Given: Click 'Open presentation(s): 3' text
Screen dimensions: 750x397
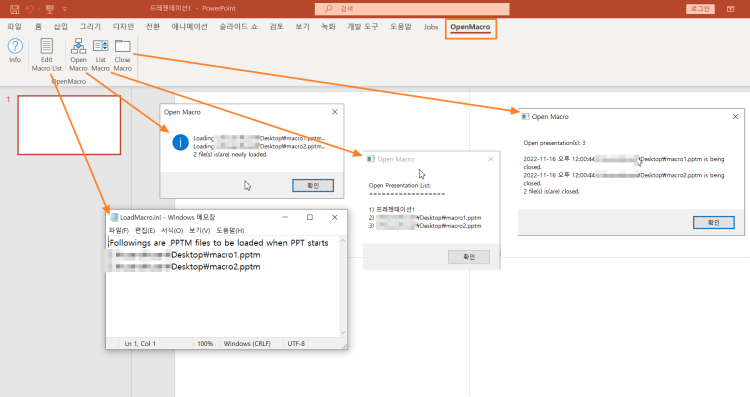Looking at the screenshot, I should tap(554, 143).
